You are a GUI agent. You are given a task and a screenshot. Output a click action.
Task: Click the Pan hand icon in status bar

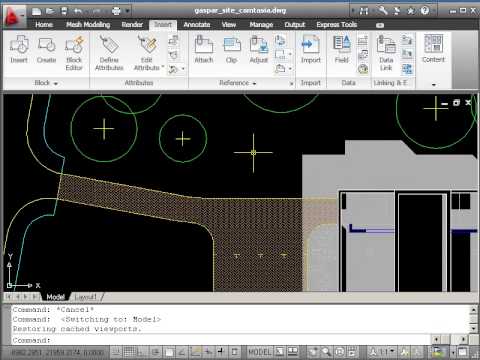coord(313,351)
